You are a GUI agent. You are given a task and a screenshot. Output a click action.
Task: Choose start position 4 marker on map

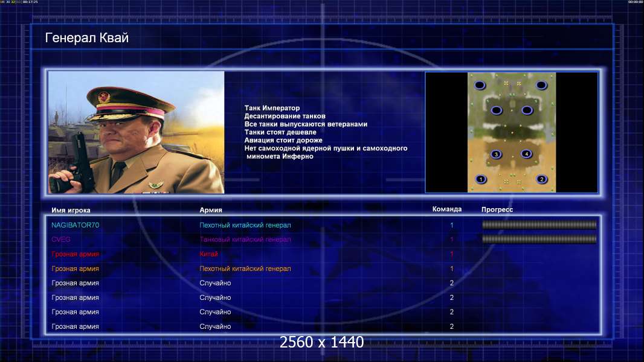(x=527, y=154)
